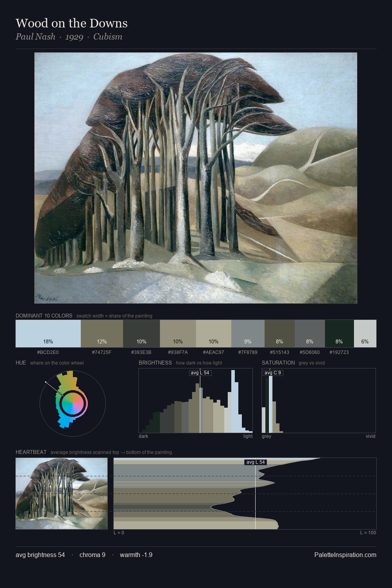Click the '#BCD2E0' hex code label
This screenshot has height=588, width=392.
click(x=48, y=352)
